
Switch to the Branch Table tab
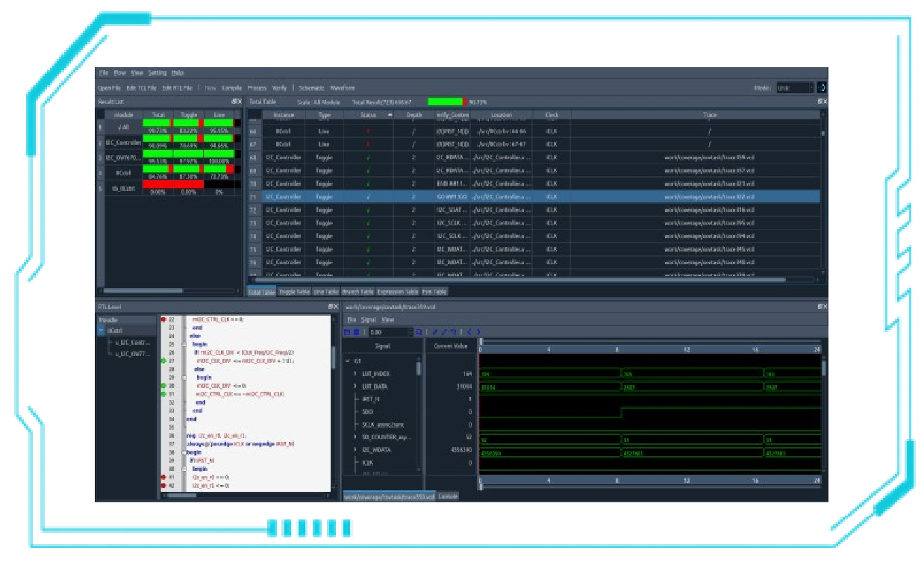tap(358, 292)
